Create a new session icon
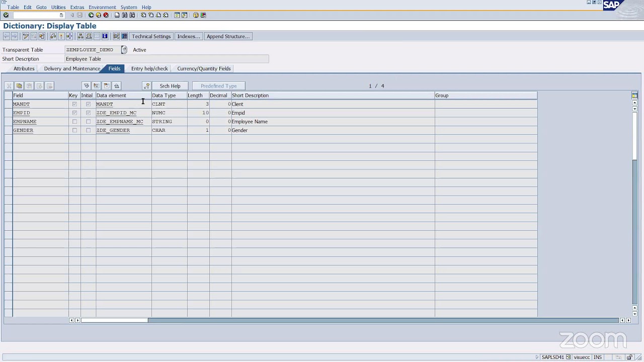This screenshot has height=362, width=644. [177, 15]
